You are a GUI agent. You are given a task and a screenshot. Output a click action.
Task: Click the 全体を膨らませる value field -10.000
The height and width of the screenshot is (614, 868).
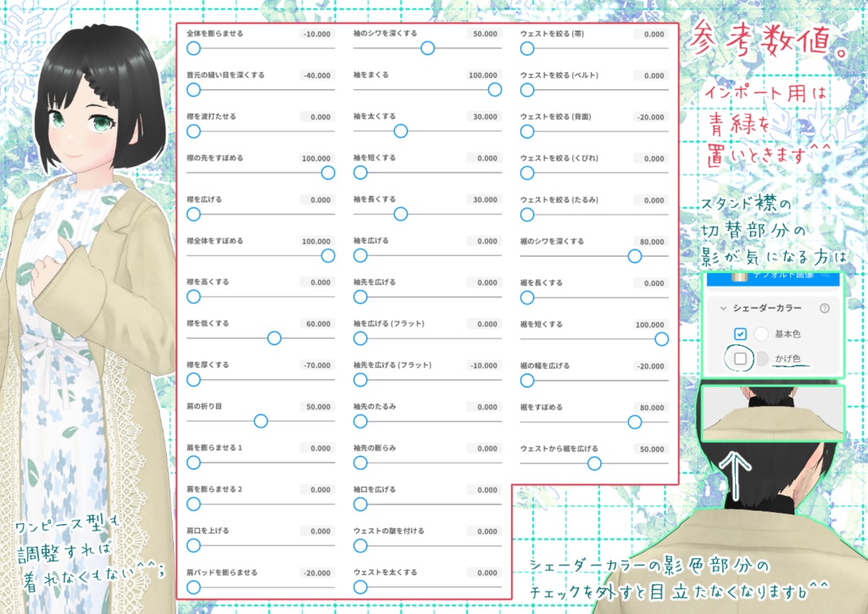317,34
